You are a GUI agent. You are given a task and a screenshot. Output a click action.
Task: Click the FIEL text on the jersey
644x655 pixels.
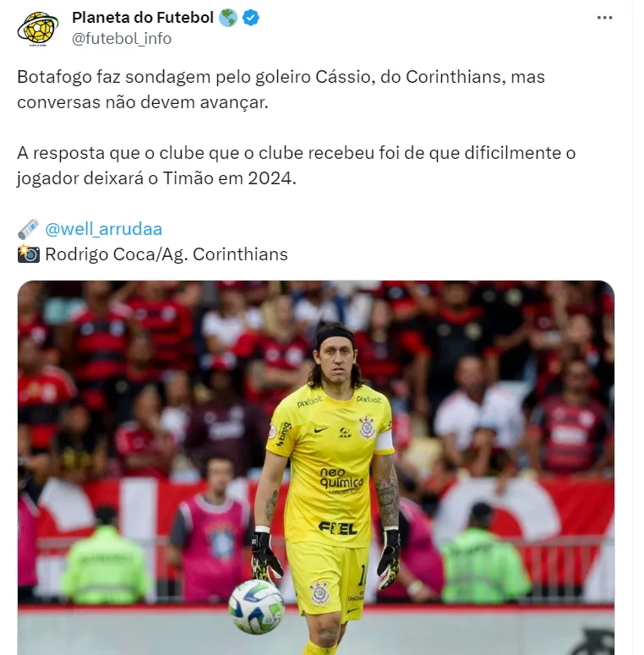pyautogui.click(x=337, y=529)
